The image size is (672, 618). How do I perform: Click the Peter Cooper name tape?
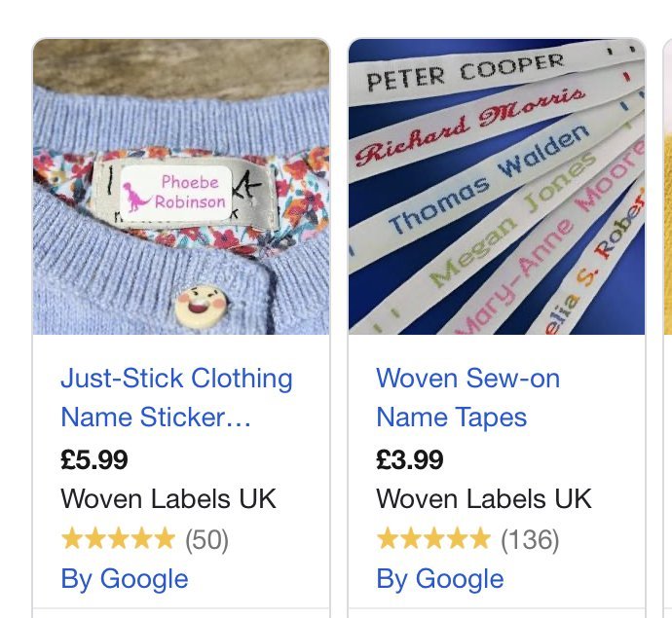click(466, 72)
